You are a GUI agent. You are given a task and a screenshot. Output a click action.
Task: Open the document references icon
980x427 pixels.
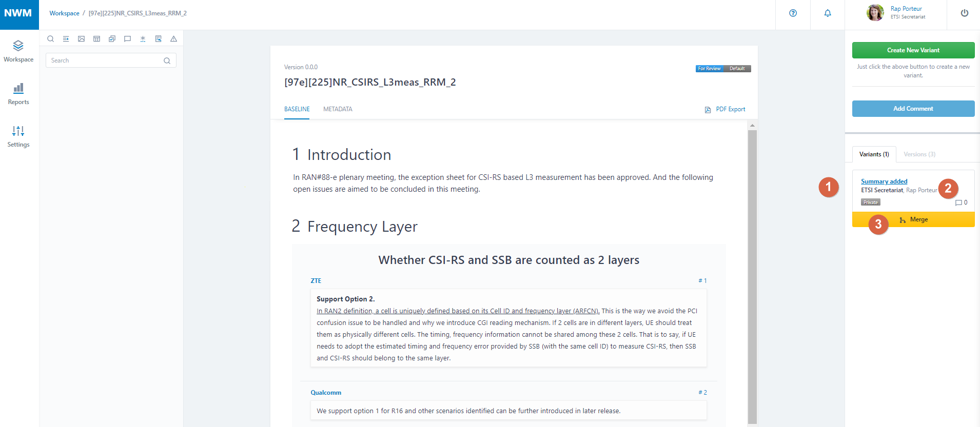coord(158,39)
